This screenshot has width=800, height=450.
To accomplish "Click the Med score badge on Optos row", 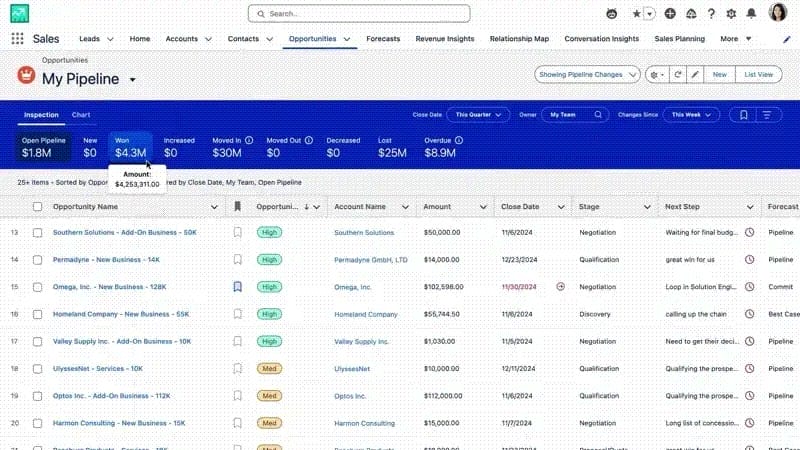I will [269, 396].
